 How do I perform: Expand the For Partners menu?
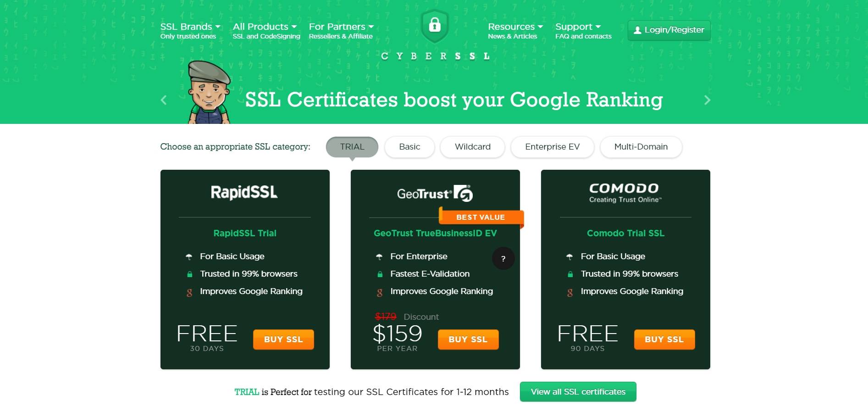[x=341, y=30]
